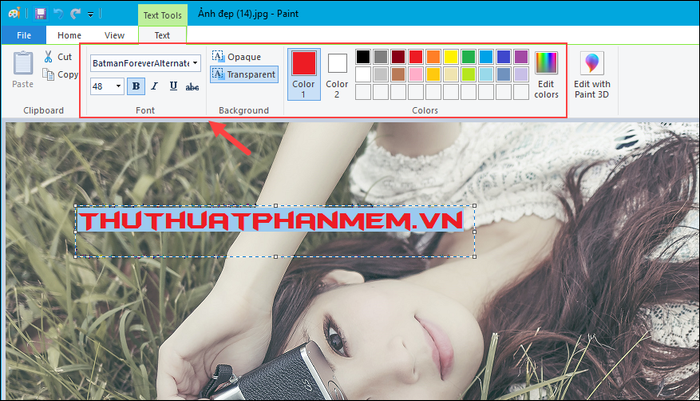700x401 pixels.
Task: Apply underline formatting to text
Action: point(173,86)
